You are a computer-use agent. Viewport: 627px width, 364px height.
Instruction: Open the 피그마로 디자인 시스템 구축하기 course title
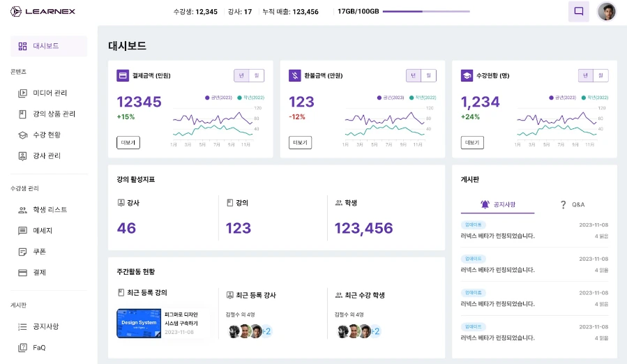(181, 319)
